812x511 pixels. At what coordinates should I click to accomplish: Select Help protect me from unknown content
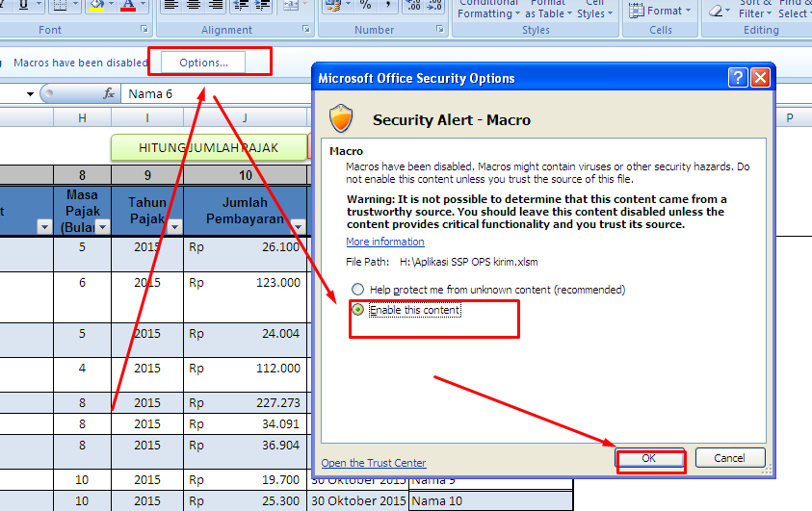(358, 289)
